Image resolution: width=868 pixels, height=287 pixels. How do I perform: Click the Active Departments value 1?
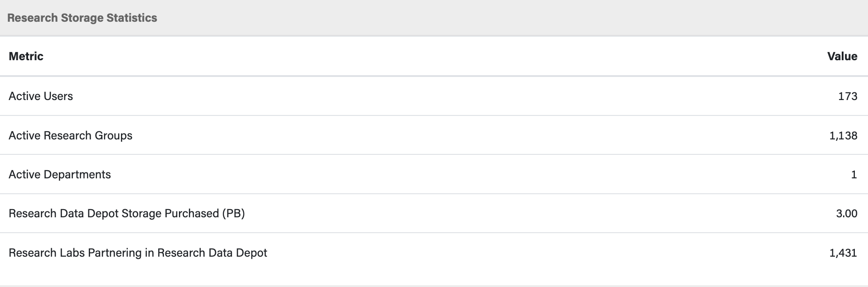(x=854, y=174)
